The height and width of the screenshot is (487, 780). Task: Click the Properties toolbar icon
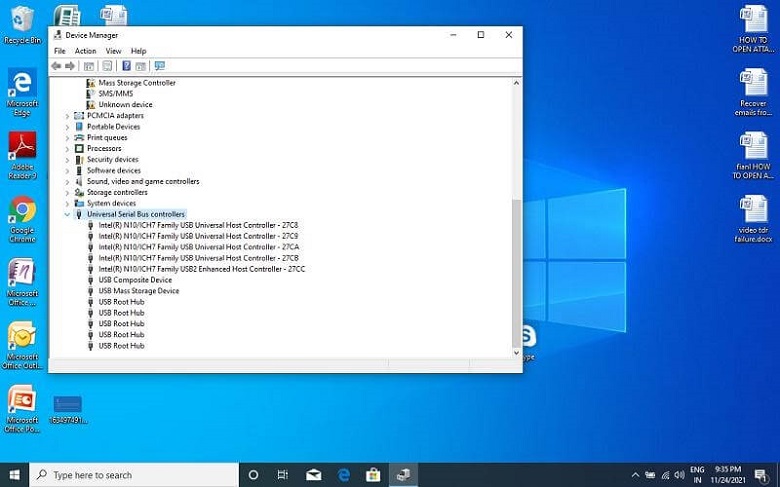(107, 66)
